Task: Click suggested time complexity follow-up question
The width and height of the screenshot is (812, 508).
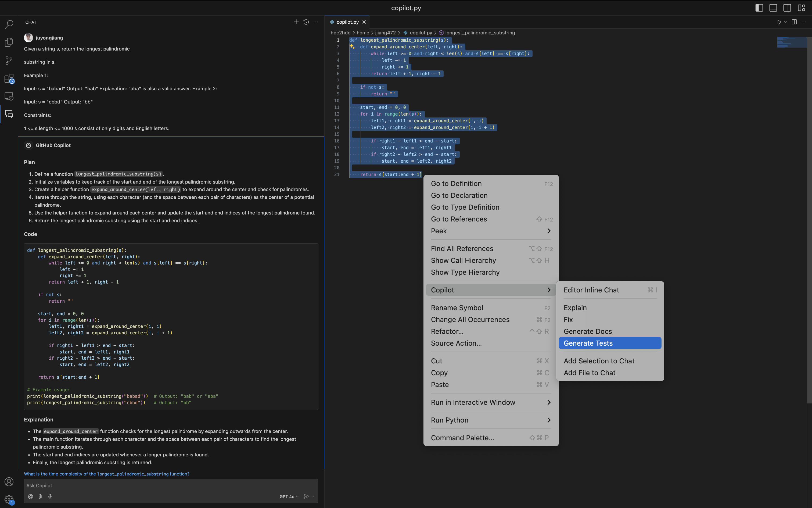Action: [x=106, y=474]
